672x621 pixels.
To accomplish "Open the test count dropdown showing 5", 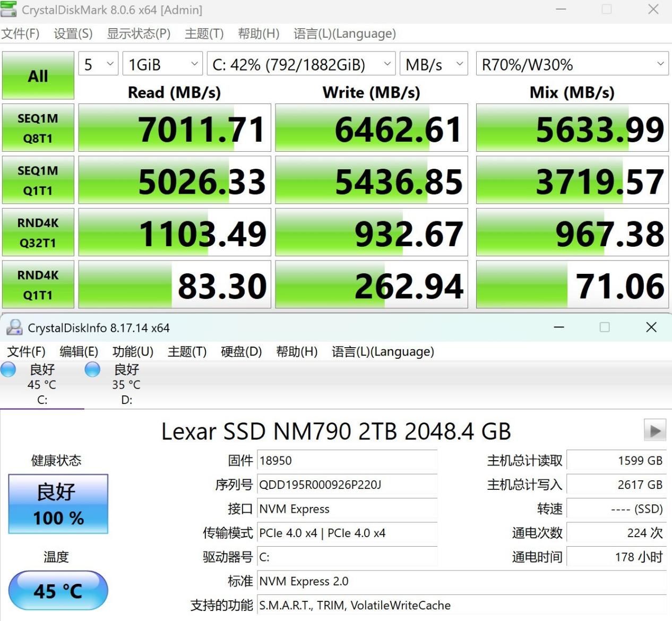I will click(98, 65).
